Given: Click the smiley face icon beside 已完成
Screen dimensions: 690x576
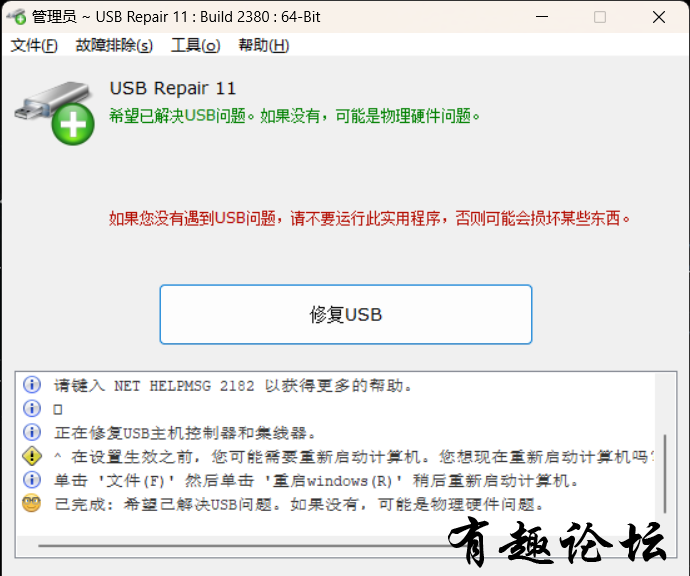Looking at the screenshot, I should pyautogui.click(x=32, y=503).
